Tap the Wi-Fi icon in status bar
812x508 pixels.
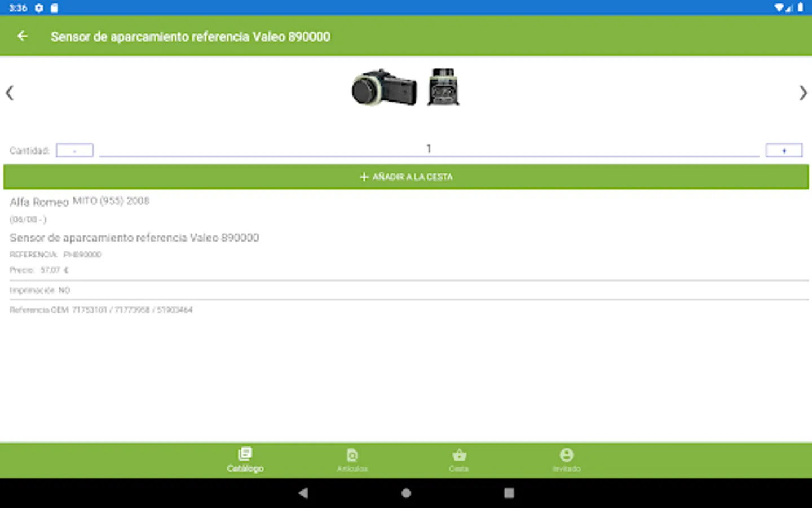point(779,8)
